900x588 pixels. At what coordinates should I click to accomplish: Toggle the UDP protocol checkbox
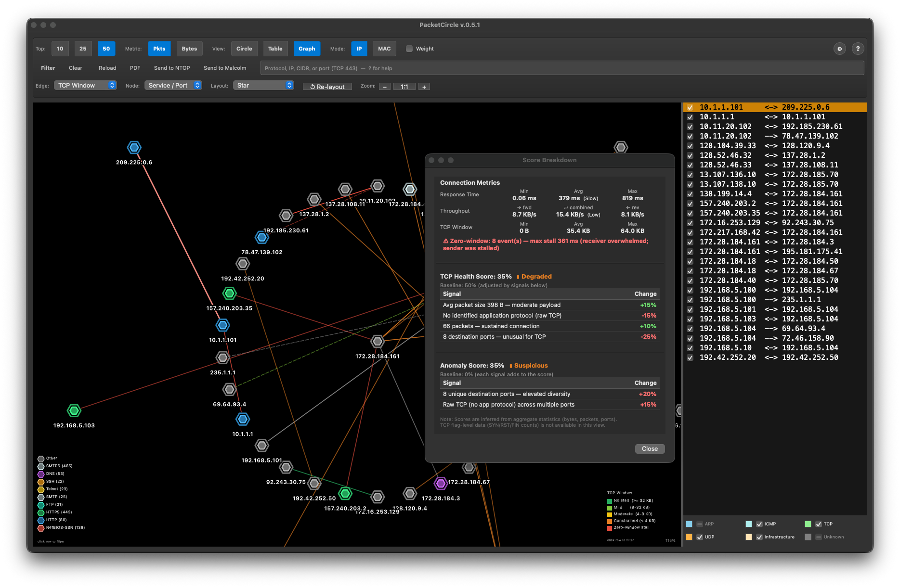click(700, 537)
